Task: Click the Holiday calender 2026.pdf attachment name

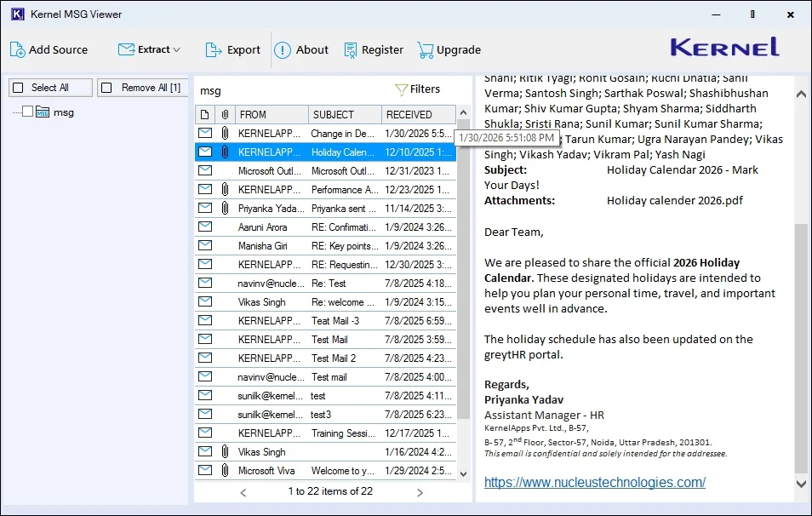Action: pyautogui.click(x=675, y=200)
